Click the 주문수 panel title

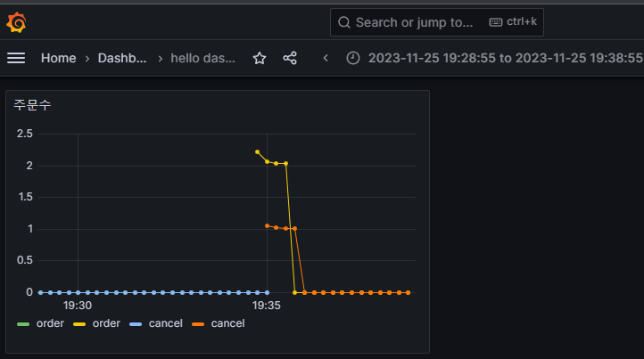32,105
